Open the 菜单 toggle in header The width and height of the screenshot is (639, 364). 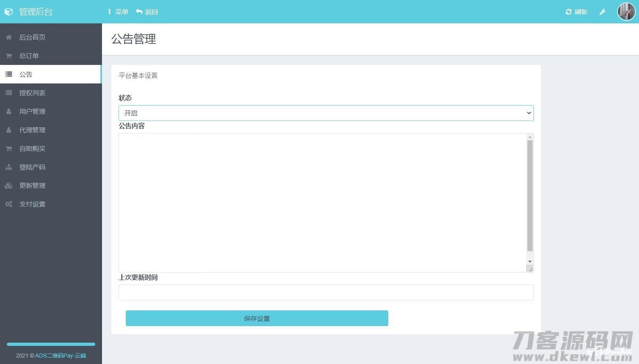118,12
